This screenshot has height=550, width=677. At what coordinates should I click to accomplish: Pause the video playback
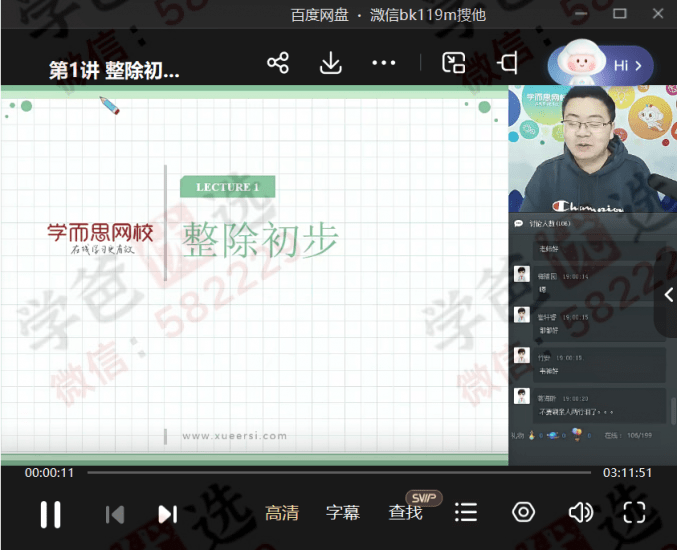pyautogui.click(x=51, y=514)
